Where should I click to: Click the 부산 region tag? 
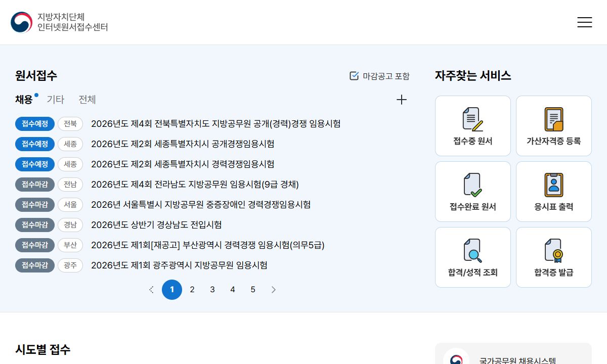point(70,245)
